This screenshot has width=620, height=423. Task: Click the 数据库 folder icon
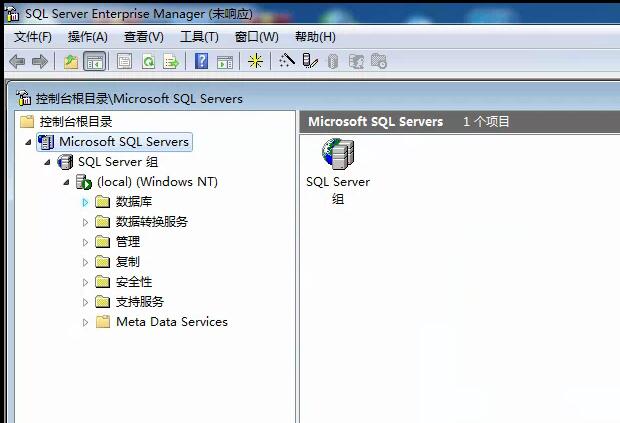102,202
